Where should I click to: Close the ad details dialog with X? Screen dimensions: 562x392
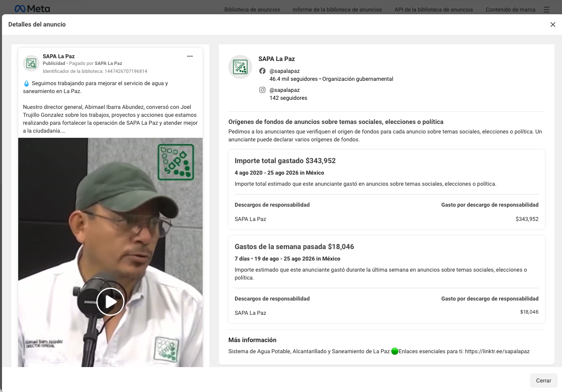553,25
